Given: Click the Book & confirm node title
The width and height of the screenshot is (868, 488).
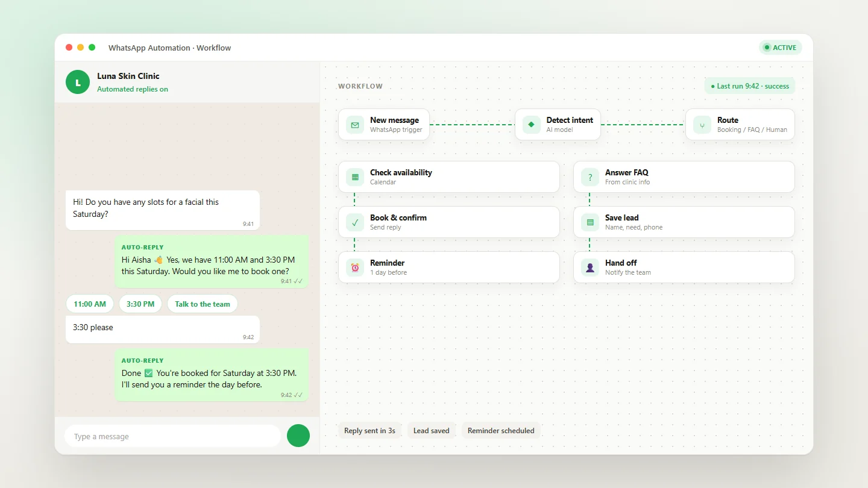Looking at the screenshot, I should coord(398,218).
